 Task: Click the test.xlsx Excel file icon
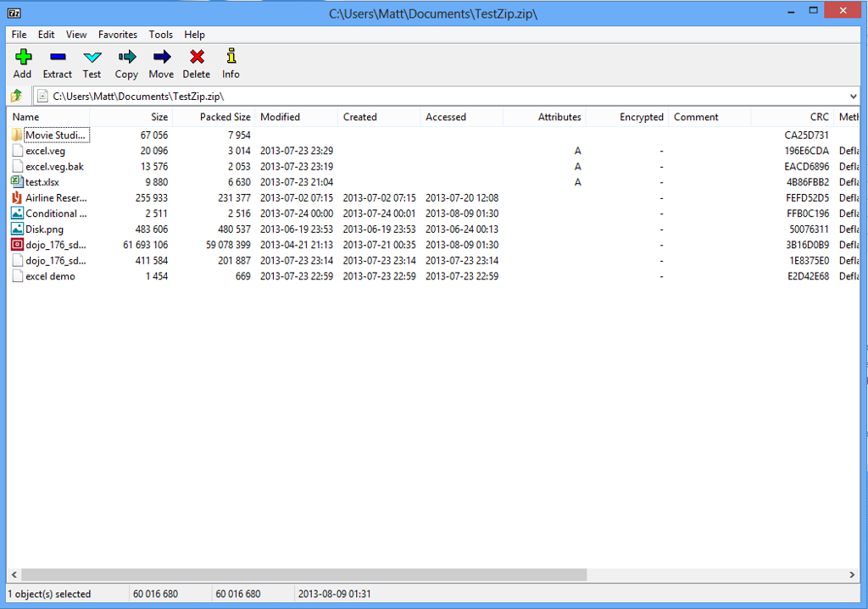click(17, 181)
